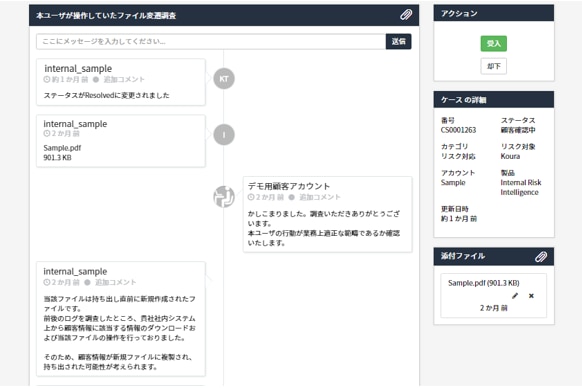Viewport: 582px width, 388px height.
Task: Remove Sample.pdf with the X icon
Action: 531,296
